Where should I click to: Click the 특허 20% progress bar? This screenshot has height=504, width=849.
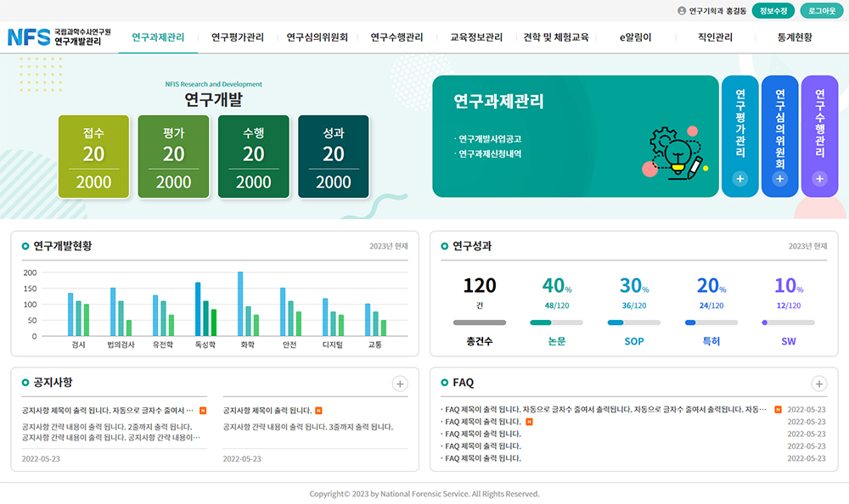point(711,322)
